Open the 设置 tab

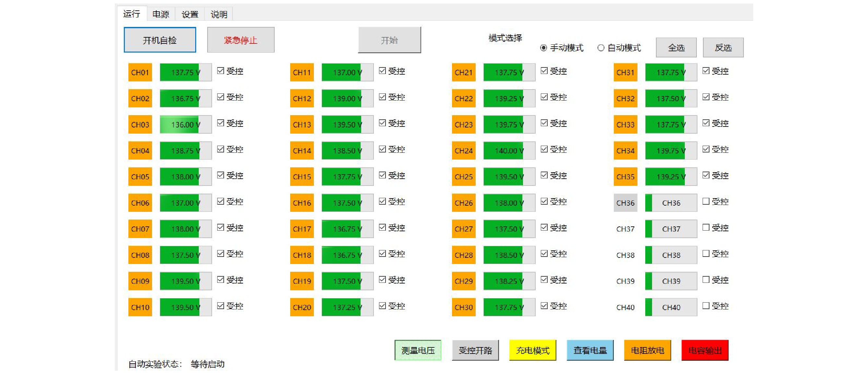(x=190, y=14)
